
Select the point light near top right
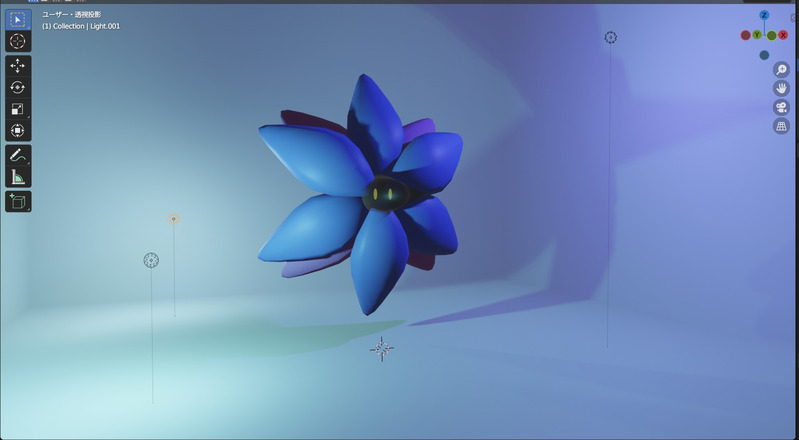[x=610, y=37]
